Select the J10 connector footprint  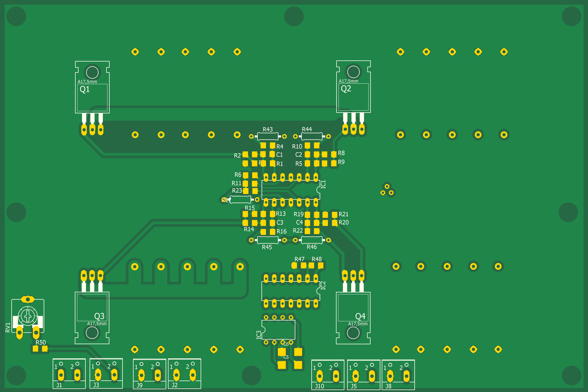328,374
